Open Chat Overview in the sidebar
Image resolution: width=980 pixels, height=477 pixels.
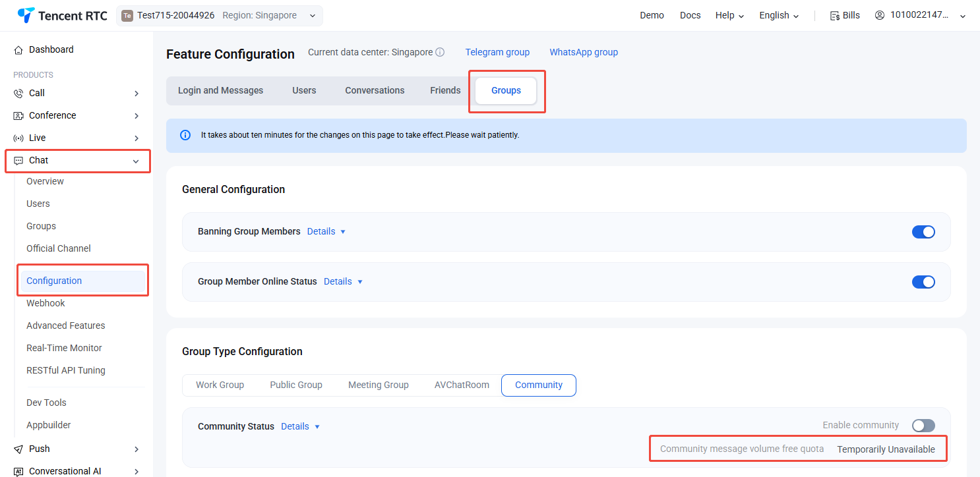click(x=45, y=182)
